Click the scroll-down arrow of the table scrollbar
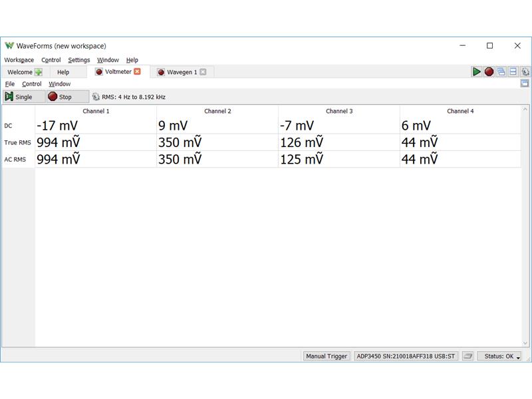532x399 pixels. click(525, 343)
